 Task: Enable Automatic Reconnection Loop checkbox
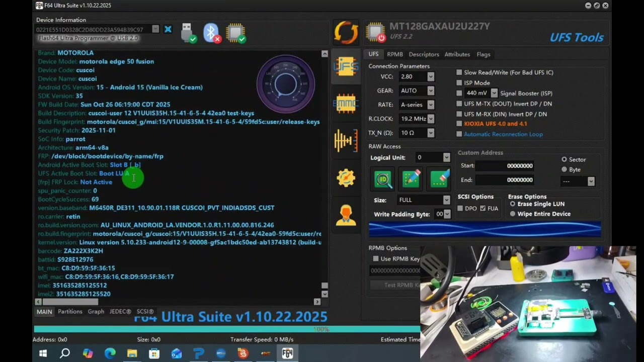coord(459,134)
